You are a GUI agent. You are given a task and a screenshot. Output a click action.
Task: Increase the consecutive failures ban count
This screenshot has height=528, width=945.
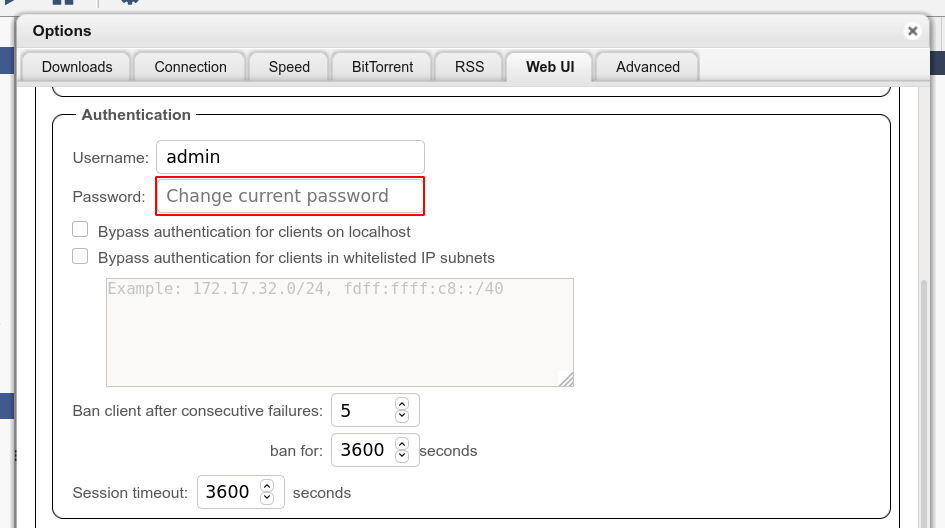(x=402, y=404)
